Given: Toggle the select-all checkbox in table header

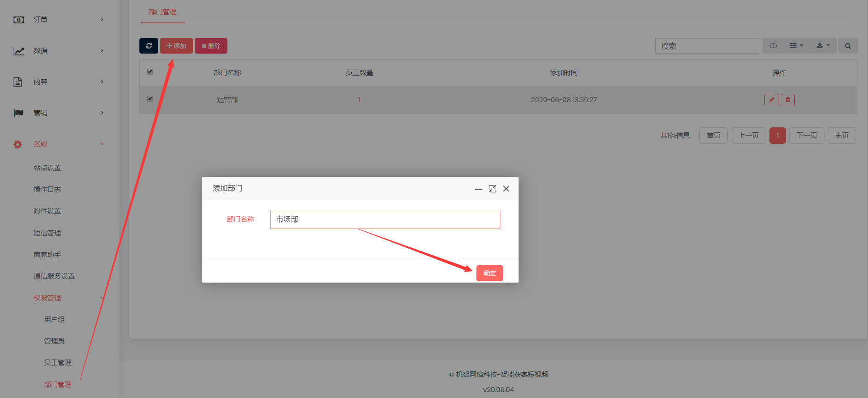Looking at the screenshot, I should 150,72.
